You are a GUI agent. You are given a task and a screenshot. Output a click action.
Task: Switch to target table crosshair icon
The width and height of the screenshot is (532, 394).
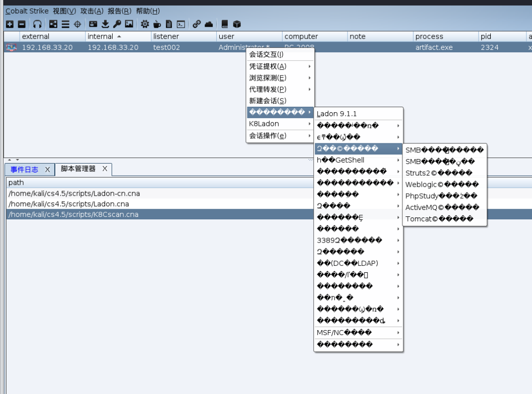click(x=77, y=24)
